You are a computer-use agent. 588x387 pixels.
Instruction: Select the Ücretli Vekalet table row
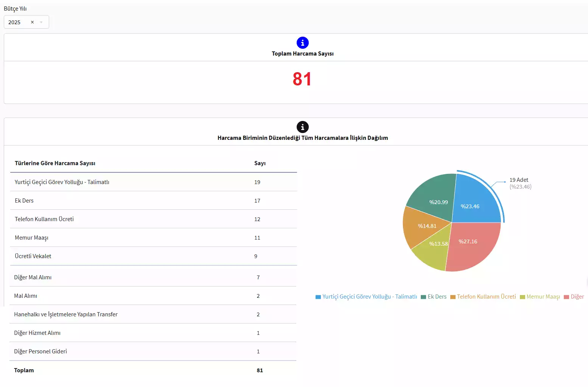[x=33, y=256]
